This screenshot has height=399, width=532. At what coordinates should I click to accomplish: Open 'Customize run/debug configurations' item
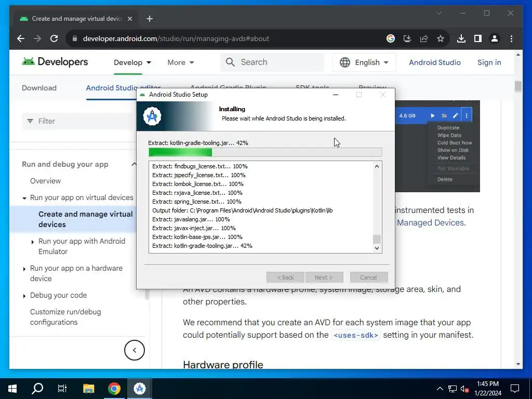[65, 317]
